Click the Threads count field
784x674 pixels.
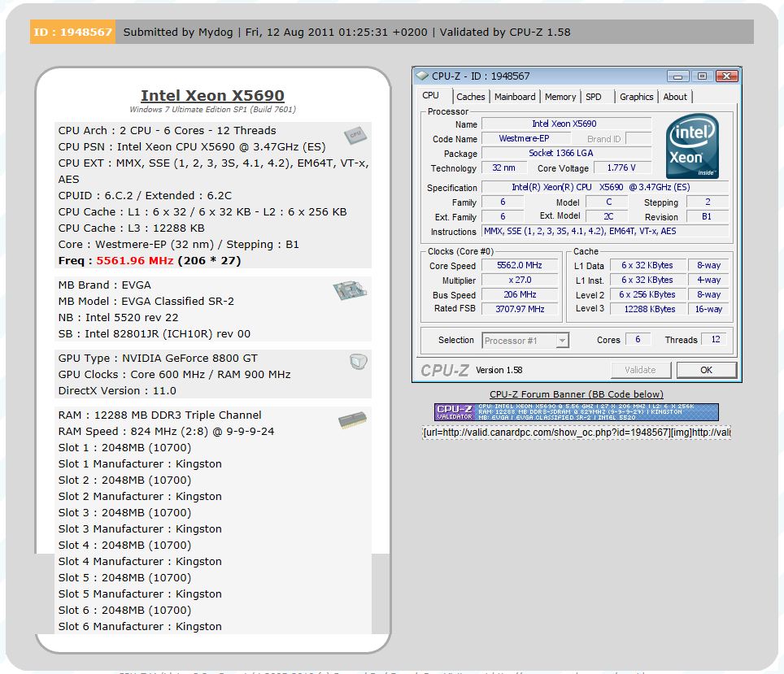click(x=715, y=340)
